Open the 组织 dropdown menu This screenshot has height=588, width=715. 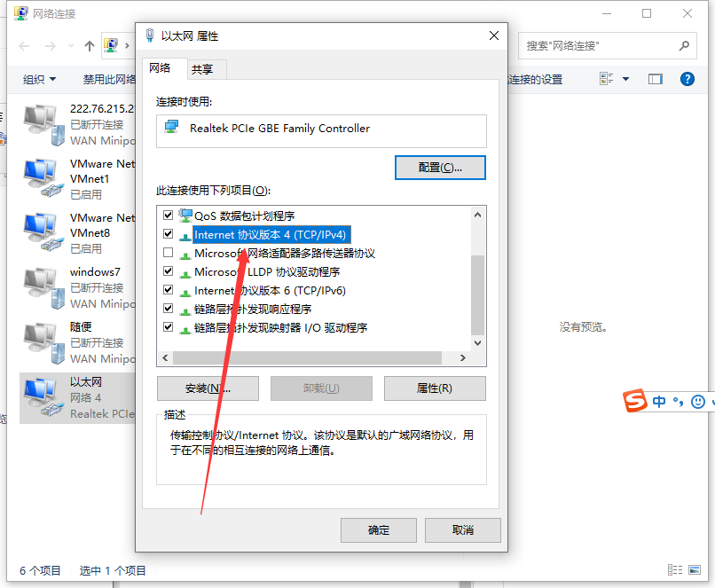(39, 80)
